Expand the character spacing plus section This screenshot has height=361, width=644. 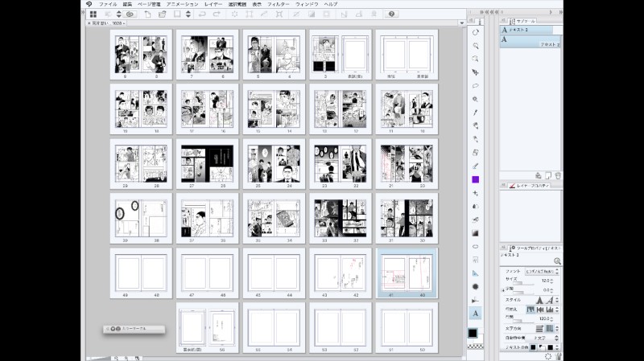click(502, 290)
